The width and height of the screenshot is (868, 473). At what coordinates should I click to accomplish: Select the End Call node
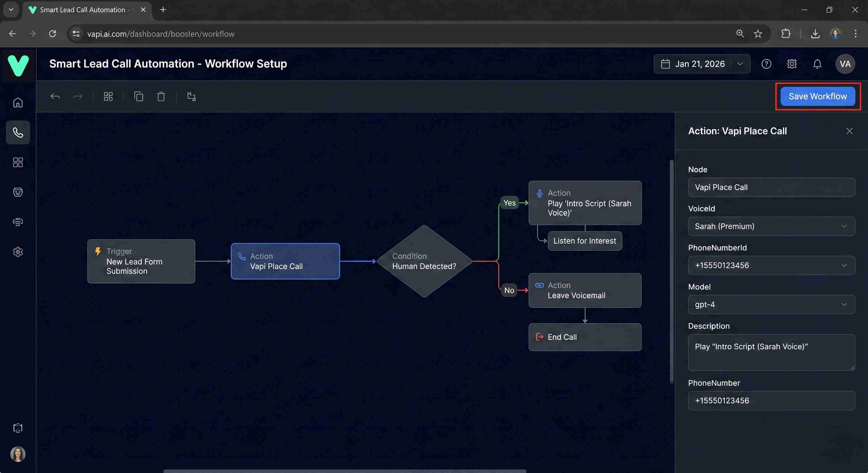click(585, 337)
